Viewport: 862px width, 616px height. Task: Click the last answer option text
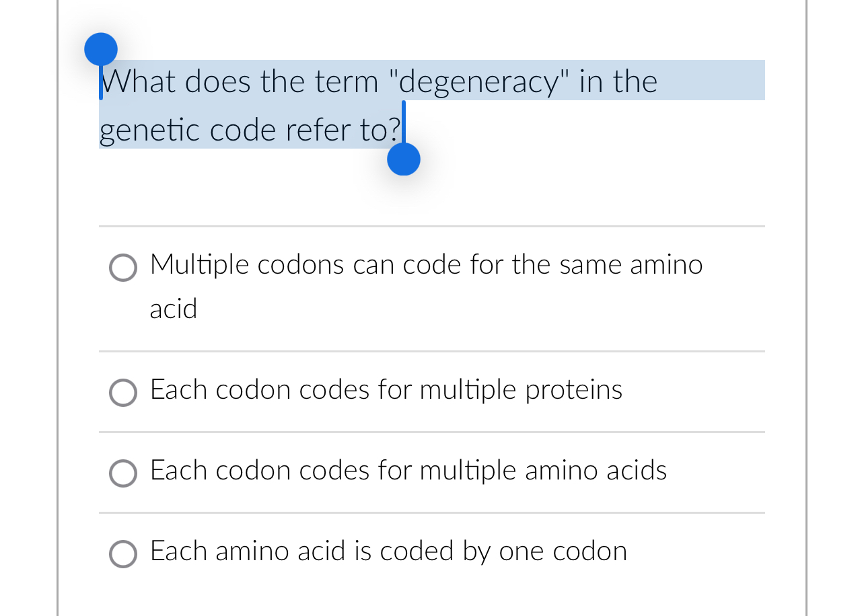point(388,551)
